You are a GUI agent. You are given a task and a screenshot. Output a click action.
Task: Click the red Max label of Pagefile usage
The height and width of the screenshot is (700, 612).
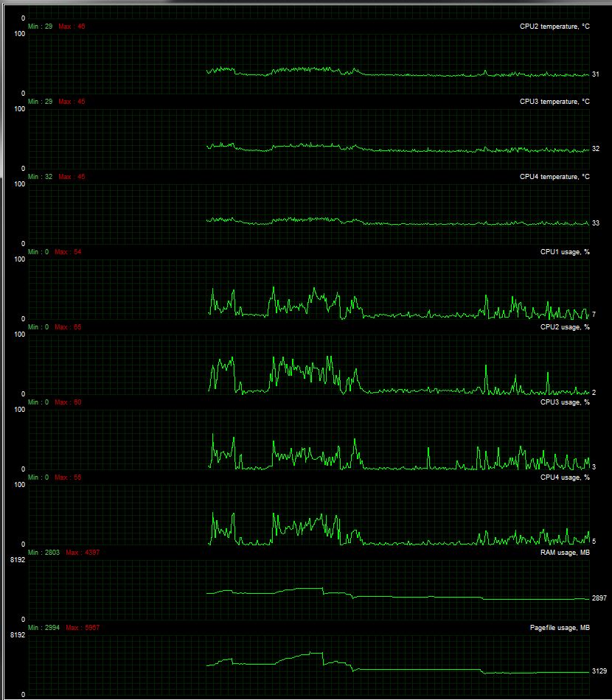point(83,628)
